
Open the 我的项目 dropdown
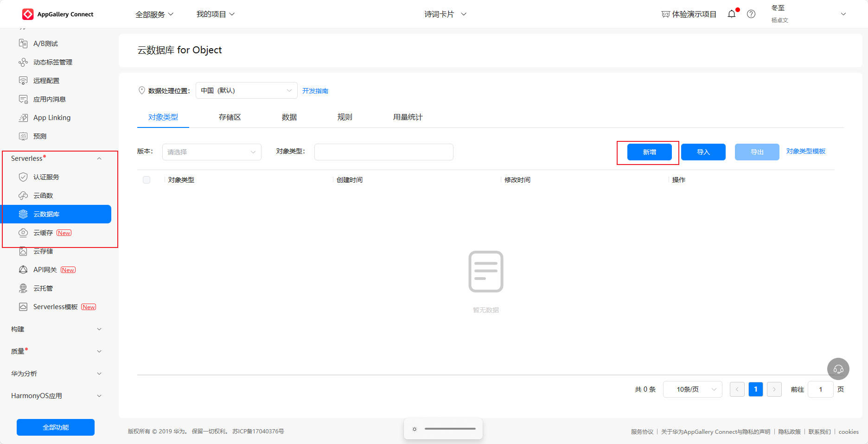(x=216, y=14)
